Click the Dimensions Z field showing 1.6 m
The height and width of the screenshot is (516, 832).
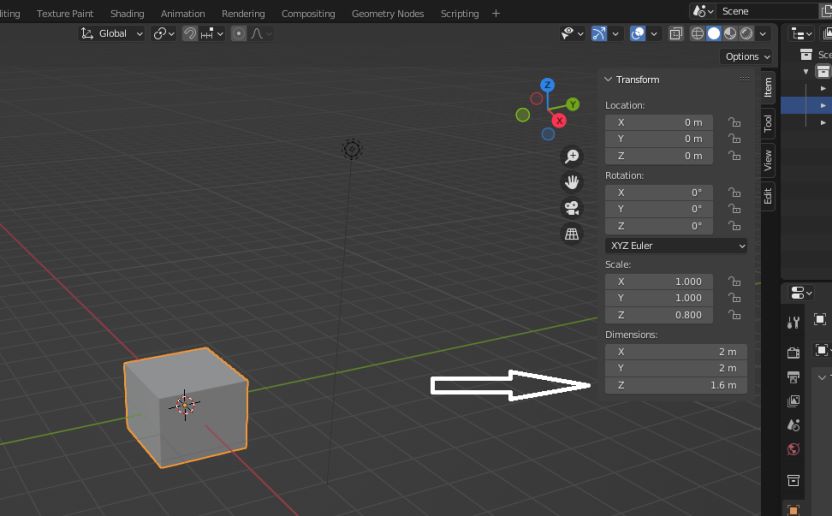pos(676,385)
